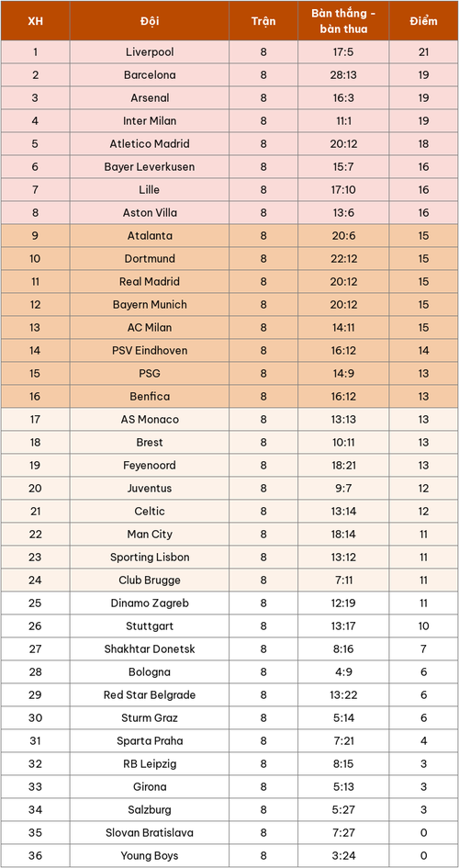459x868 pixels.
Task: Select the Inter Milan row name
Action: tap(150, 121)
